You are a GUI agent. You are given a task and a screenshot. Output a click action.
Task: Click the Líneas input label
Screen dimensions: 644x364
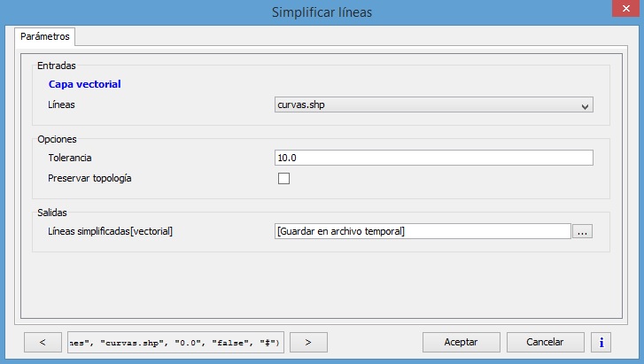pos(61,105)
